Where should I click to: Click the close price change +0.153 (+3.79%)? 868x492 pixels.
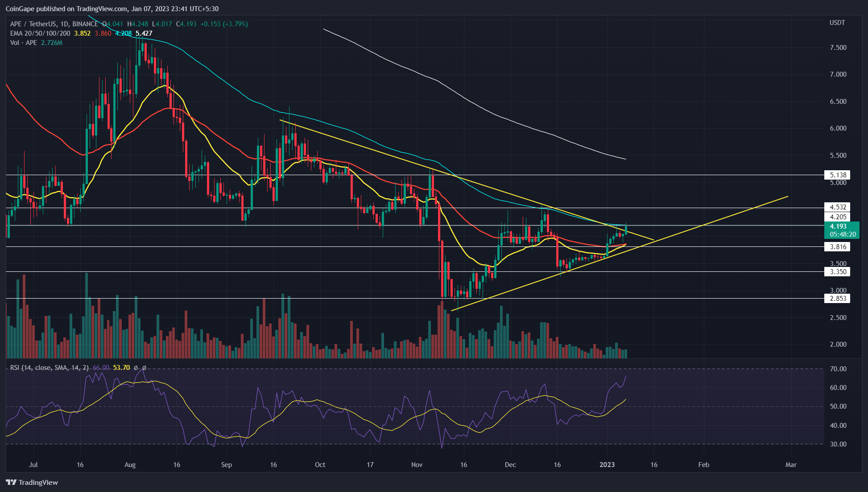(224, 24)
